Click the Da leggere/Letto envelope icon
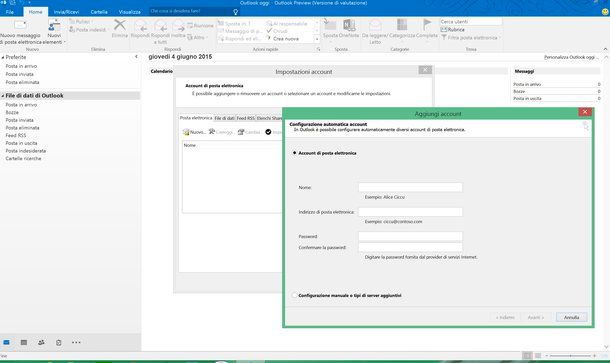Viewport: 610px width, 363px height. point(375,25)
